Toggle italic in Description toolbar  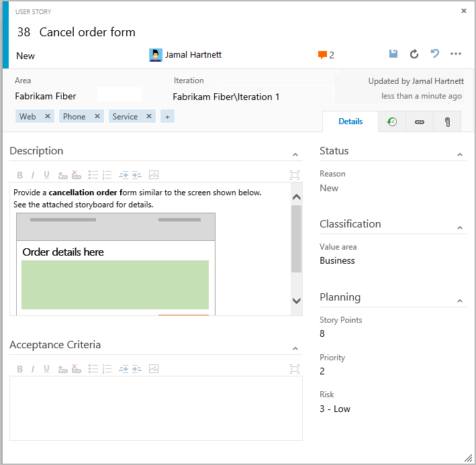33,175
